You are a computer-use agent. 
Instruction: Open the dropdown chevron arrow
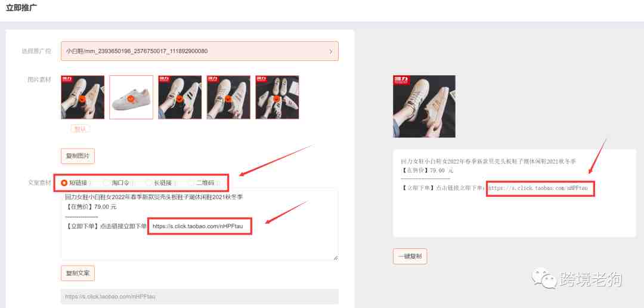point(331,51)
